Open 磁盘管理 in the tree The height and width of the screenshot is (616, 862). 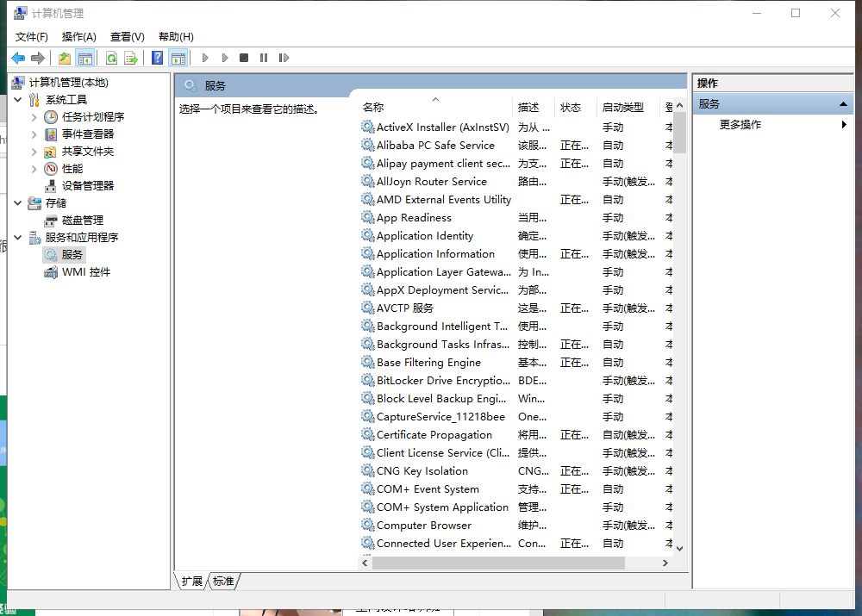click(x=82, y=221)
